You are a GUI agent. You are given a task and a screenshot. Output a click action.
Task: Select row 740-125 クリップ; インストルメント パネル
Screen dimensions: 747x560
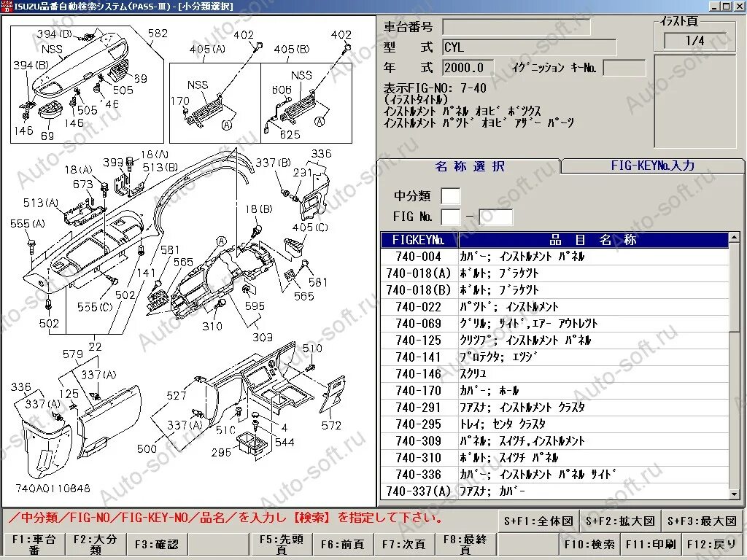[555, 341]
